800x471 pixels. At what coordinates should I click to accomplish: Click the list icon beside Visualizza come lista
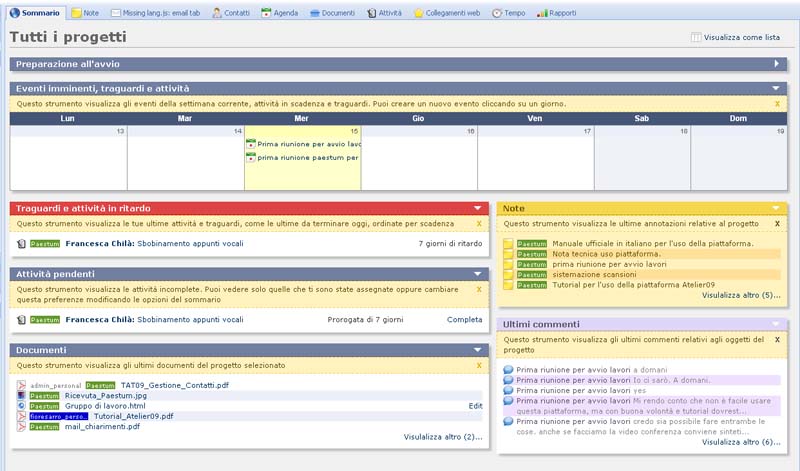tap(696, 38)
